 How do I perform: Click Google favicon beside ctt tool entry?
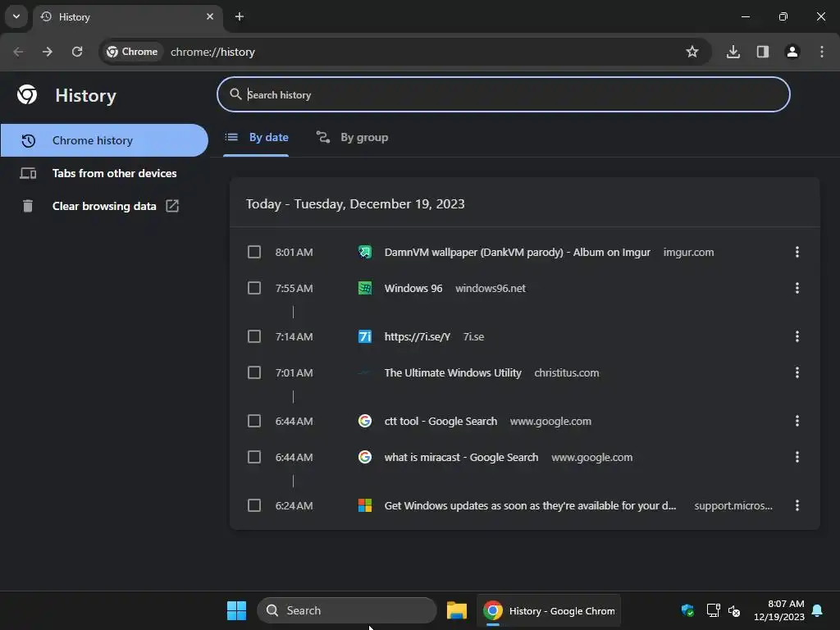(365, 421)
